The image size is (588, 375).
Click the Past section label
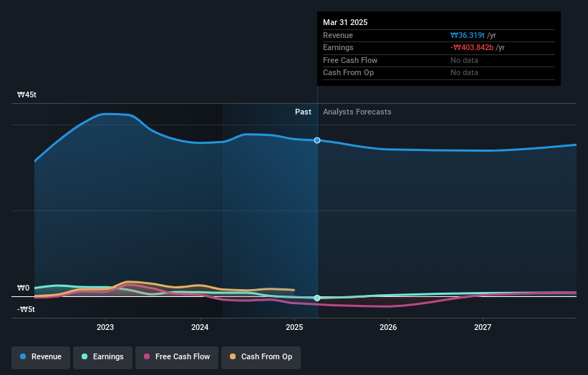[x=303, y=112]
